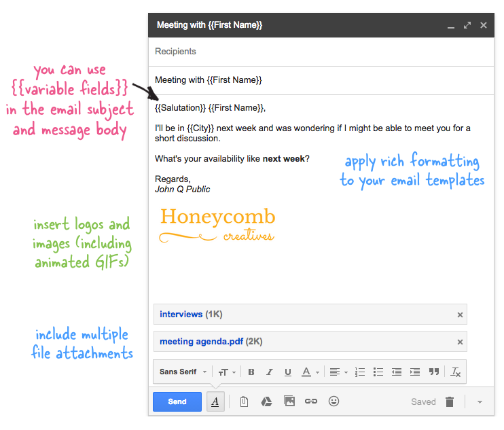This screenshot has width=504, height=430.
Task: Discard draft with the trash icon
Action: pos(450,401)
